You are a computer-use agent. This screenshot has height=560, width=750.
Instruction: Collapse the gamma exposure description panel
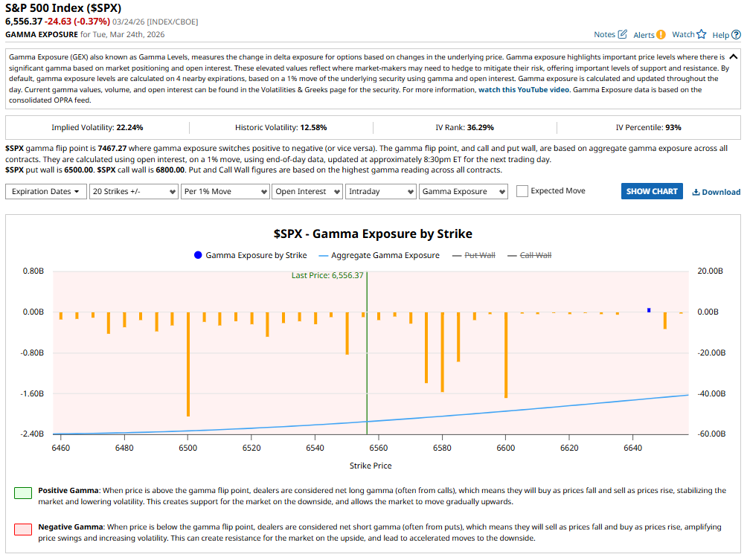[734, 57]
